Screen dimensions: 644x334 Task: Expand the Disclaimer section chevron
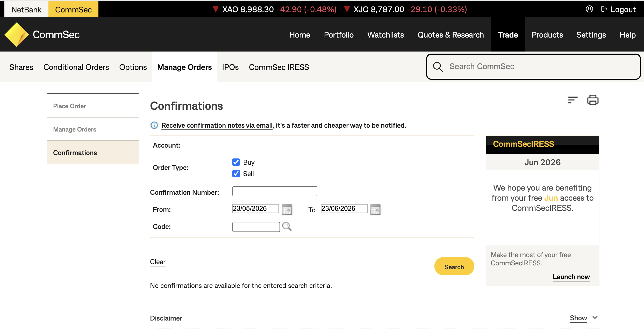point(595,318)
